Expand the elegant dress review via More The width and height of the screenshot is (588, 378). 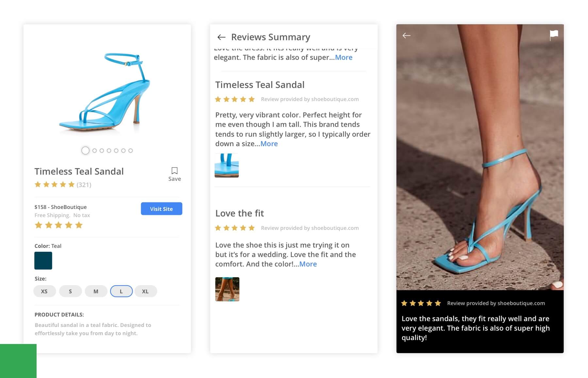click(344, 57)
